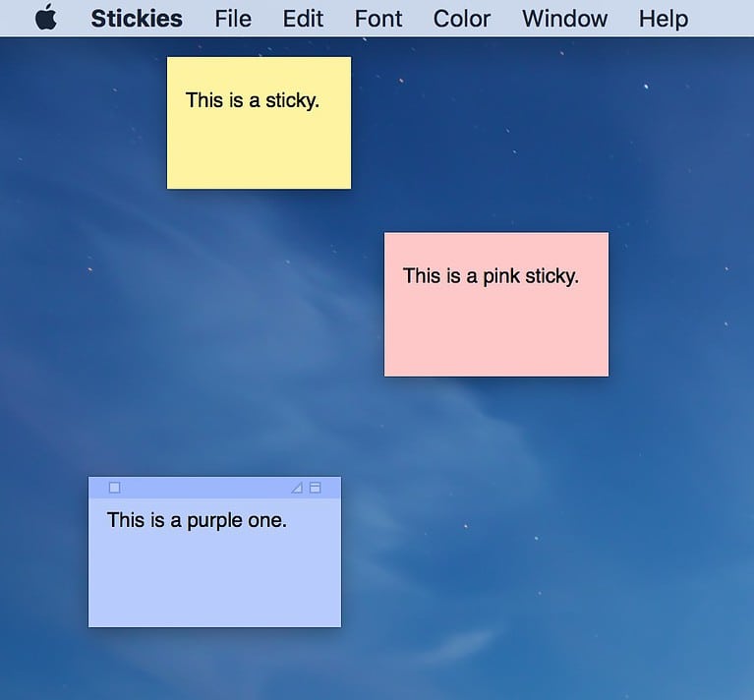The width and height of the screenshot is (754, 700).
Task: Click the text "This is a sticky."
Action: click(x=253, y=100)
